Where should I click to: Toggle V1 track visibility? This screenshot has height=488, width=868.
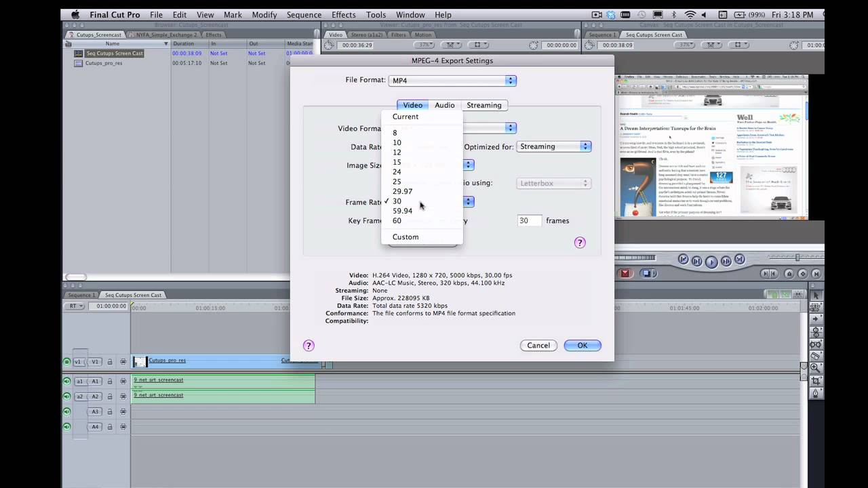coord(66,362)
